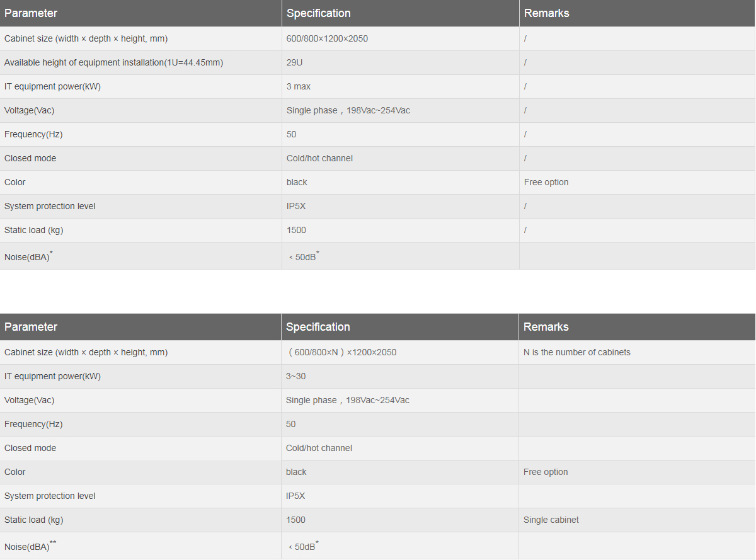
Task: Select the 3~30 IT equipment power value
Action: point(295,376)
